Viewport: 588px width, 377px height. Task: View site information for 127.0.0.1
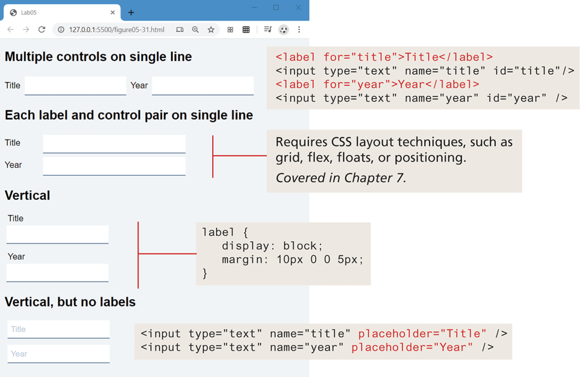click(x=61, y=30)
